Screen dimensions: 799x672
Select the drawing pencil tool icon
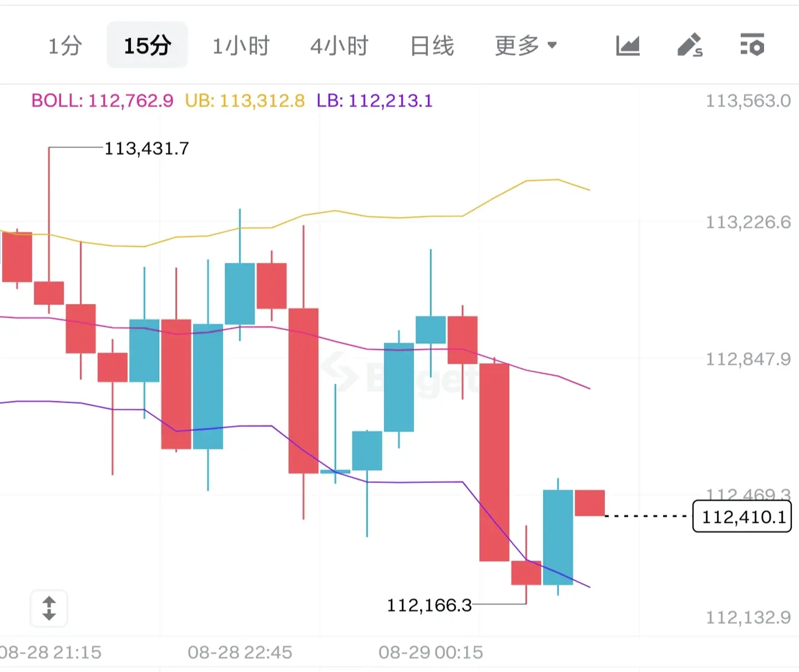[x=690, y=45]
